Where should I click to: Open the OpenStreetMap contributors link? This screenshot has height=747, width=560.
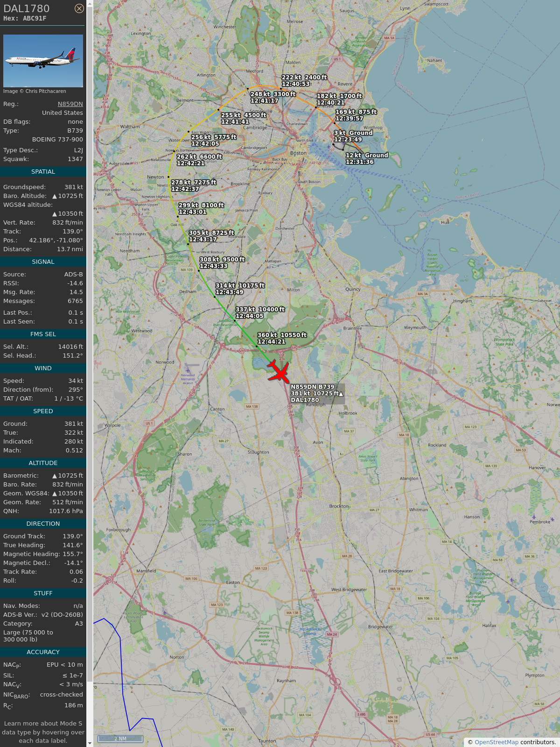point(497,742)
